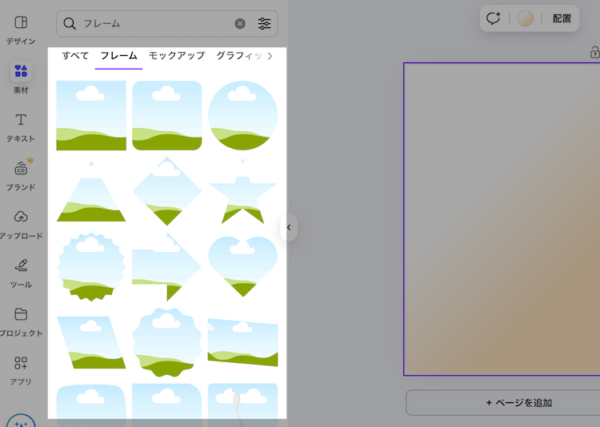This screenshot has width=600, height=427.
Task: Choose the rounded square frame
Action: [167, 116]
